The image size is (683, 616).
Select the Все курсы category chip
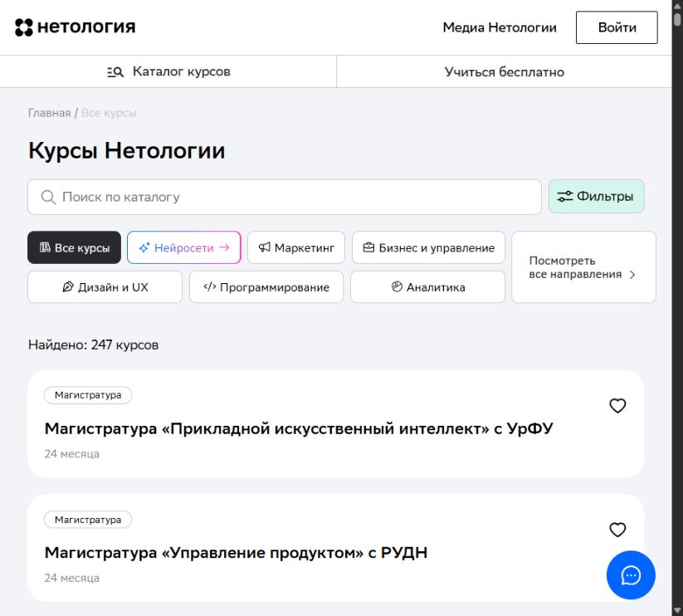(x=74, y=247)
